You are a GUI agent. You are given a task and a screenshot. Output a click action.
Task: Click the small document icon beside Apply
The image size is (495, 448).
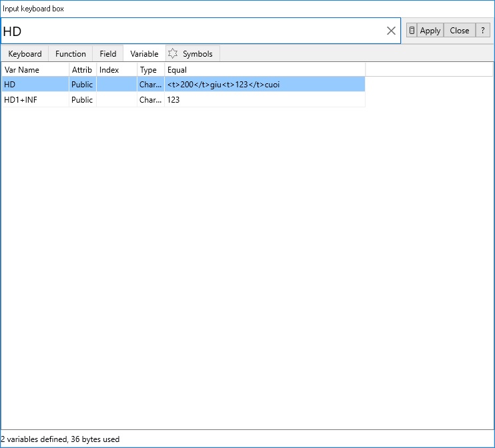point(412,31)
